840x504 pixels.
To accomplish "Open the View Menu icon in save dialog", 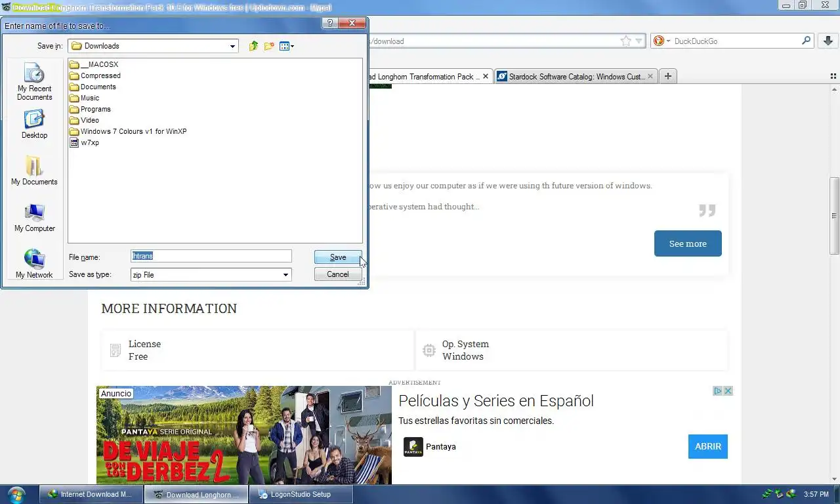I will [x=287, y=46].
